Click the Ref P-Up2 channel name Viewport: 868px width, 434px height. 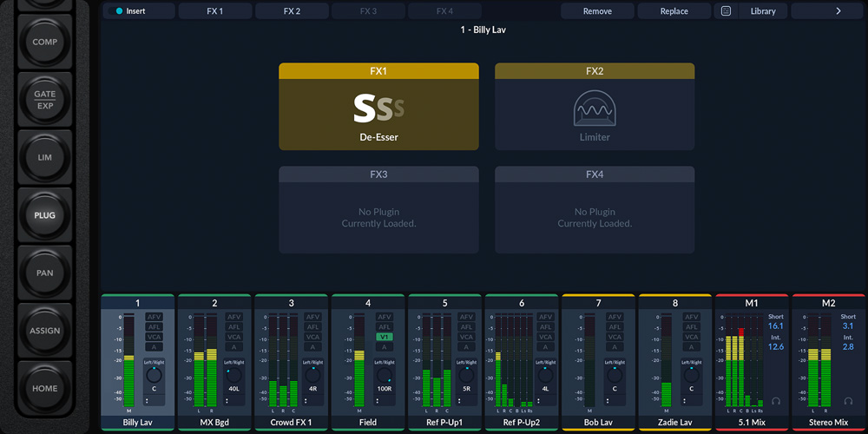522,423
